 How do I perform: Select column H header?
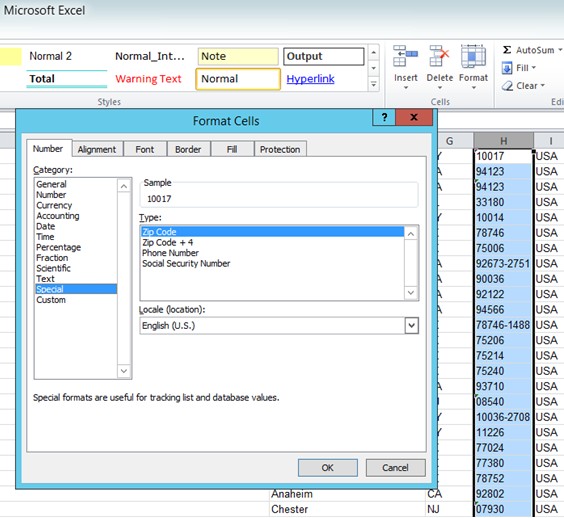[x=504, y=141]
